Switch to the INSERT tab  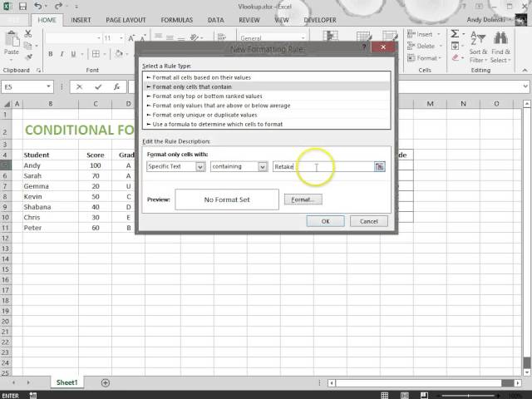[81, 20]
